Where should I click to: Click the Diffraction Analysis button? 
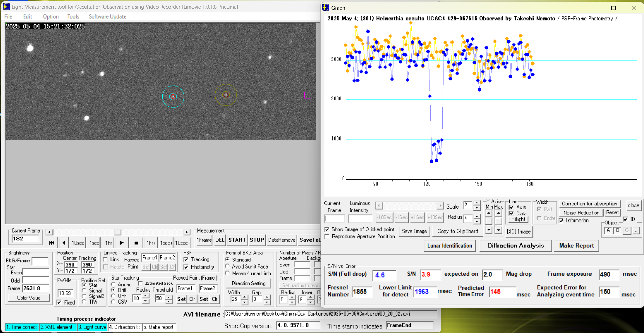tap(515, 246)
